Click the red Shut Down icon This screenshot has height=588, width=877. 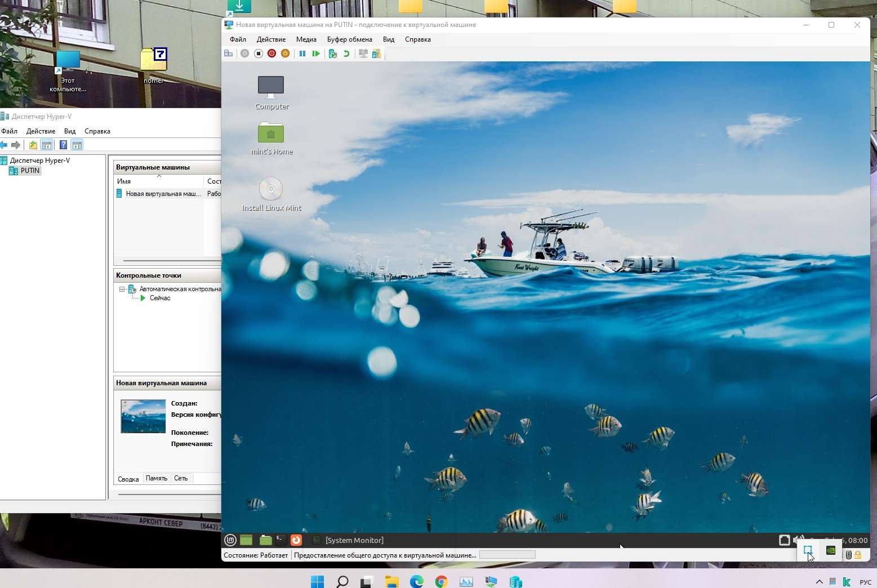tap(271, 54)
